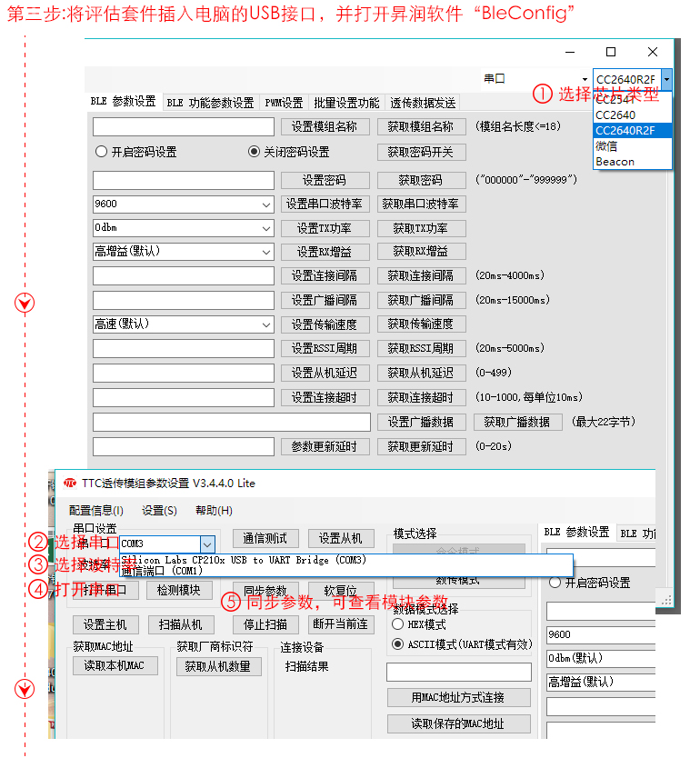The width and height of the screenshot is (700, 758).
Task: Select 通信端口 (COM1) port entry
Action: pyautogui.click(x=345, y=571)
